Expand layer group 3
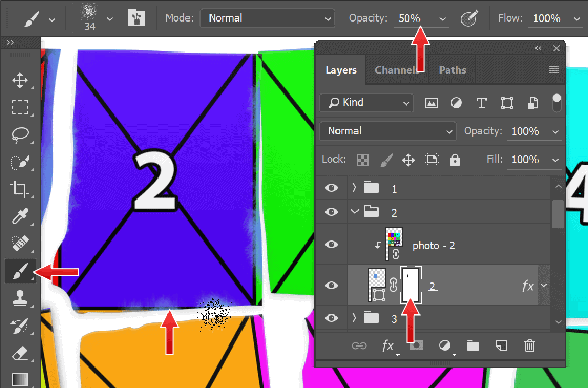 pyautogui.click(x=354, y=318)
